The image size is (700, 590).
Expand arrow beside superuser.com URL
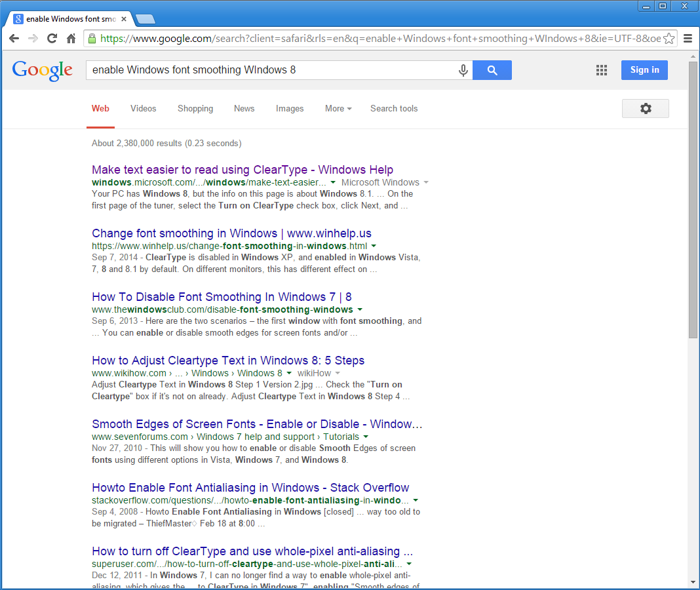click(x=410, y=564)
